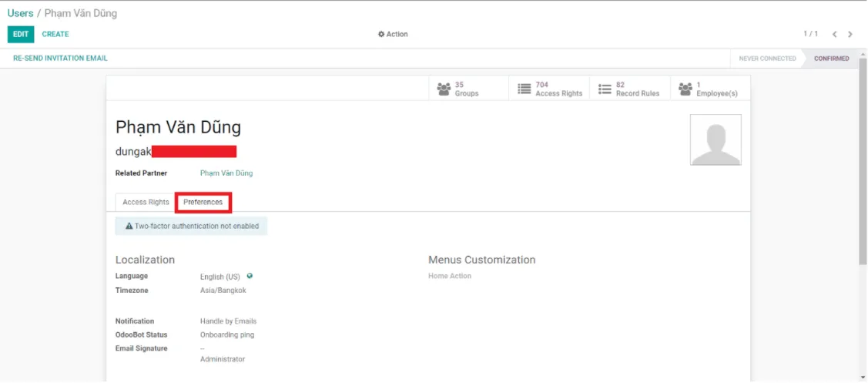Open Users breadcrumb link
This screenshot has height=383, width=868.
[21, 13]
